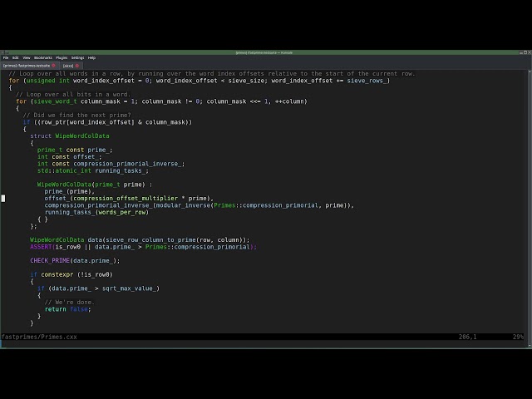Click the 'return false;' line
532x399 pixels.
[68, 309]
